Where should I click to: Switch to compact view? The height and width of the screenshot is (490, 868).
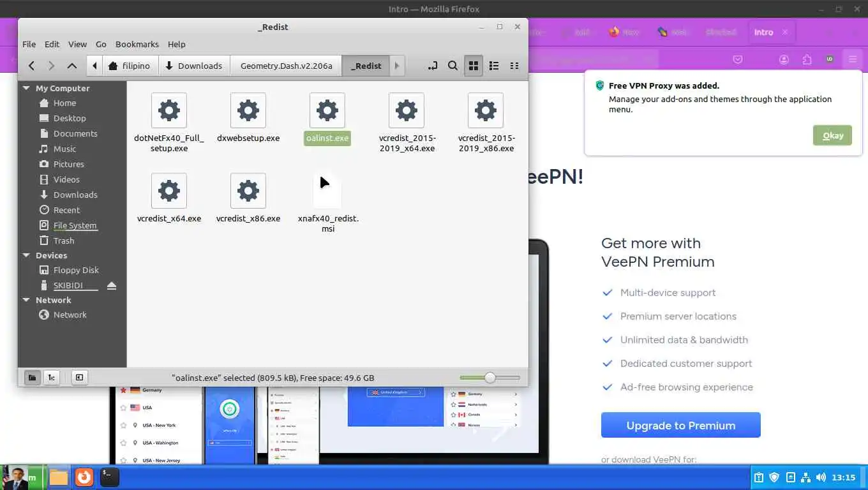(514, 66)
